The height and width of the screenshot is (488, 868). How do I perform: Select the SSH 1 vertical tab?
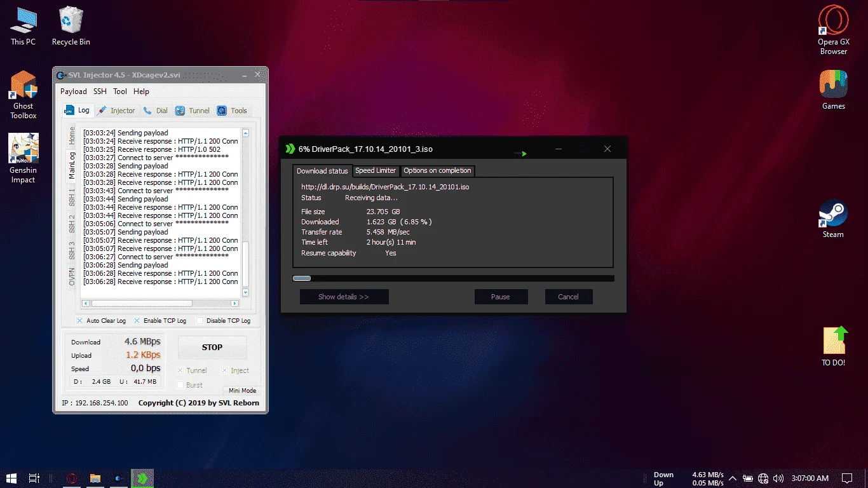click(72, 196)
